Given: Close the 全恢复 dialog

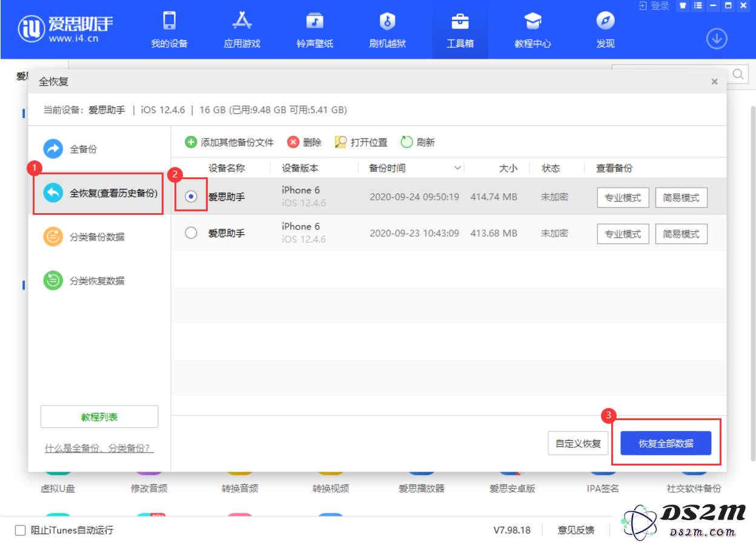Looking at the screenshot, I should pyautogui.click(x=715, y=82).
